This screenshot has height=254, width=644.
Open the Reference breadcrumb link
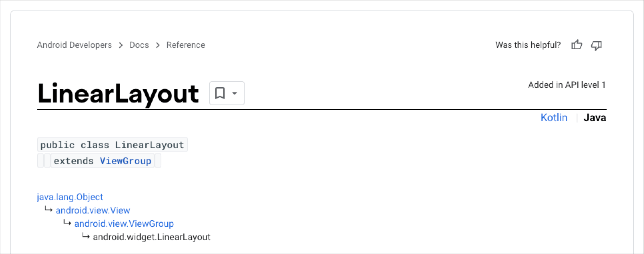pos(186,45)
